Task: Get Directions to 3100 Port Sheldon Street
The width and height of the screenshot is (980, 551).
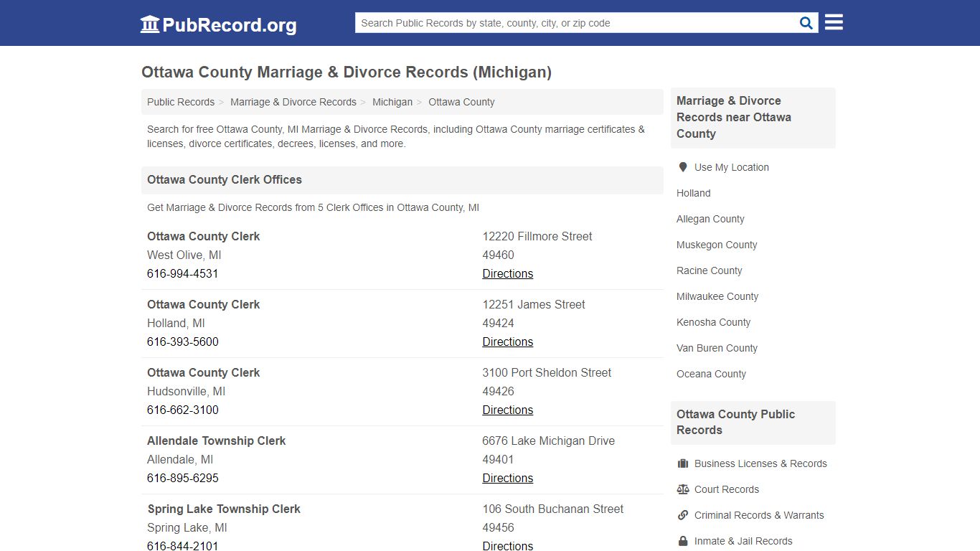Action: (508, 410)
